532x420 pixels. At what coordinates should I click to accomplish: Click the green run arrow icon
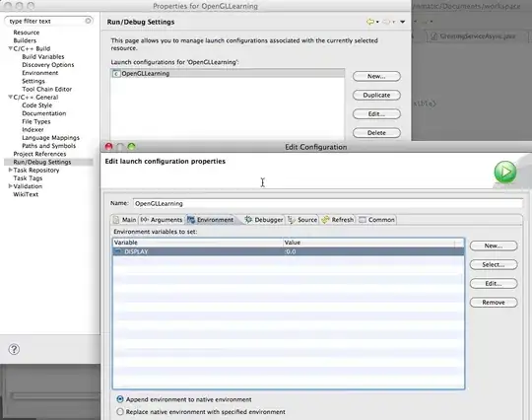coord(505,173)
